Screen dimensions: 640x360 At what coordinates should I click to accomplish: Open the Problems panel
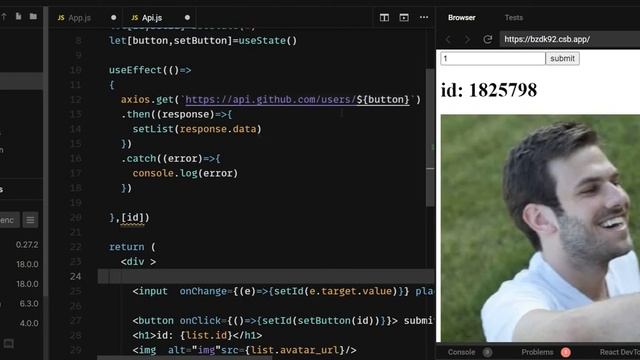(537, 352)
